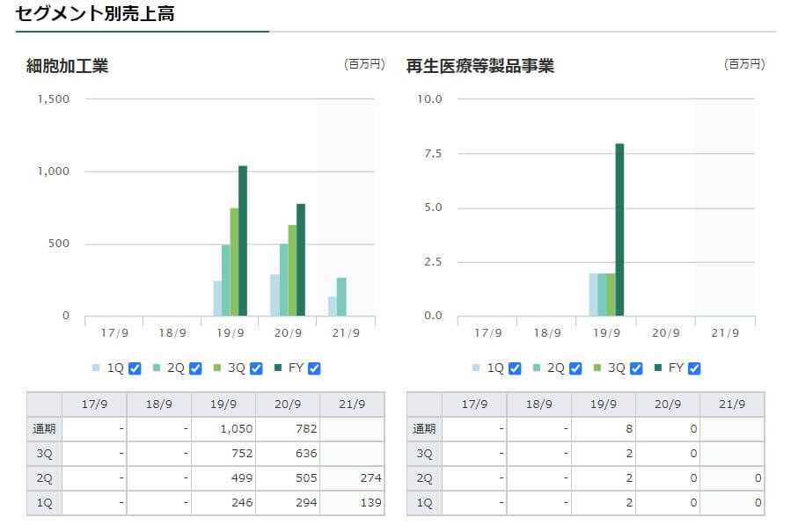Uncheck 2Q checkbox in 再生医療等製品事業 legend
This screenshot has height=532, width=798.
pyautogui.click(x=575, y=368)
